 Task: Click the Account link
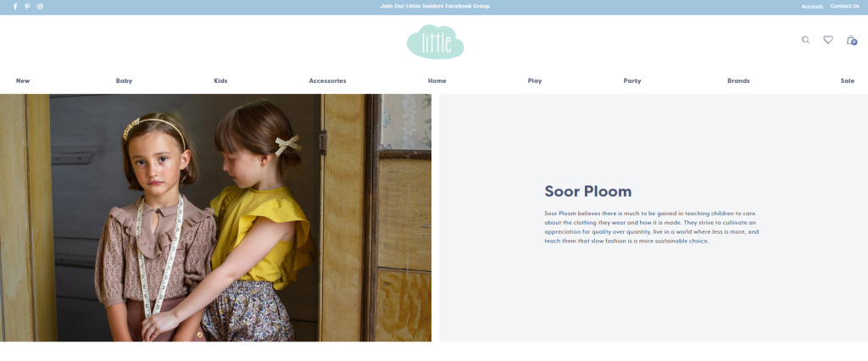click(812, 7)
